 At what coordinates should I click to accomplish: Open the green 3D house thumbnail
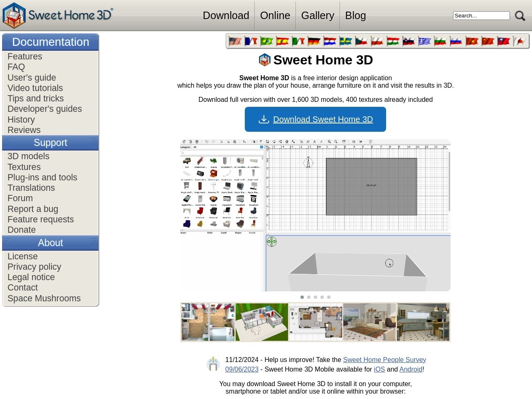(262, 322)
